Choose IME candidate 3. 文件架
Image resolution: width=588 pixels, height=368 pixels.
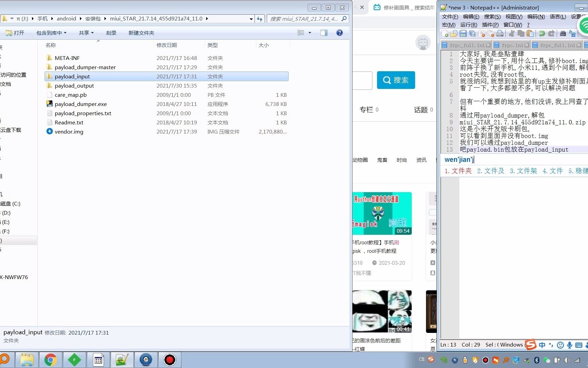pyautogui.click(x=523, y=171)
